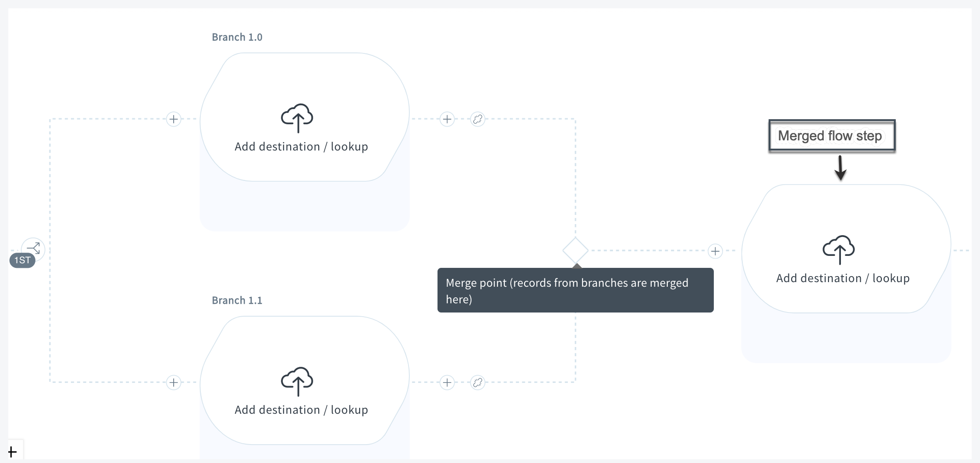Open Add destination / lookup in the merged step
The width and height of the screenshot is (980, 463).
(843, 278)
